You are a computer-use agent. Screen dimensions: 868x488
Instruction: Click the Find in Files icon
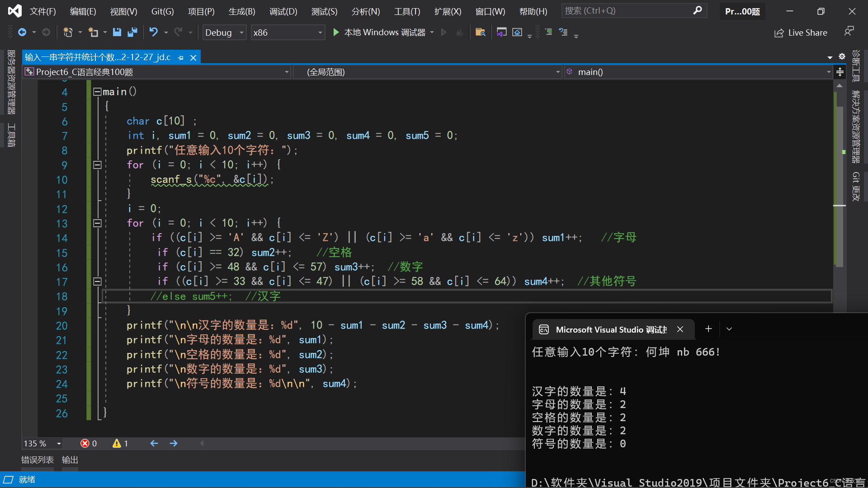tap(480, 32)
